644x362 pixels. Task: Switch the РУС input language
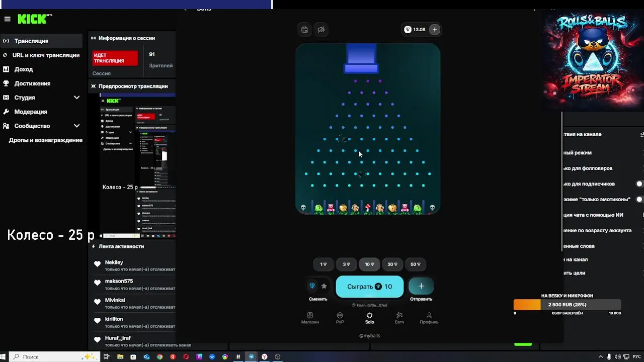tap(637, 356)
